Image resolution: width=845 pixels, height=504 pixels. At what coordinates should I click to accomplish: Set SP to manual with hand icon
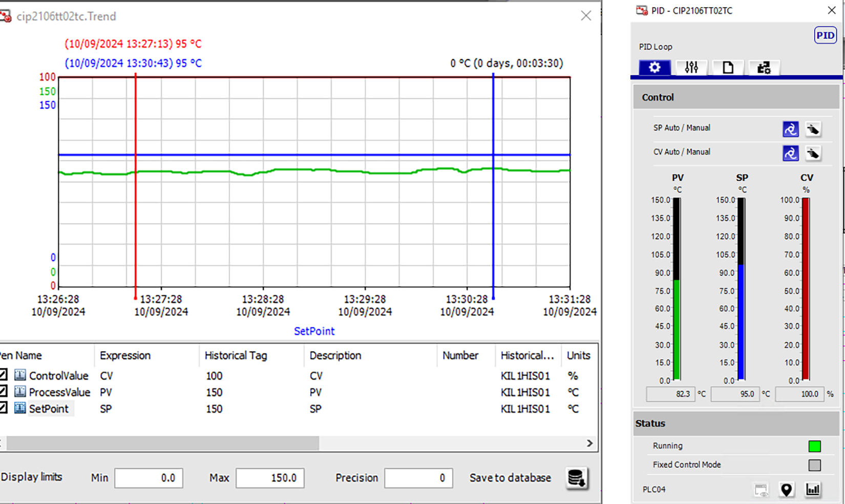(x=813, y=129)
